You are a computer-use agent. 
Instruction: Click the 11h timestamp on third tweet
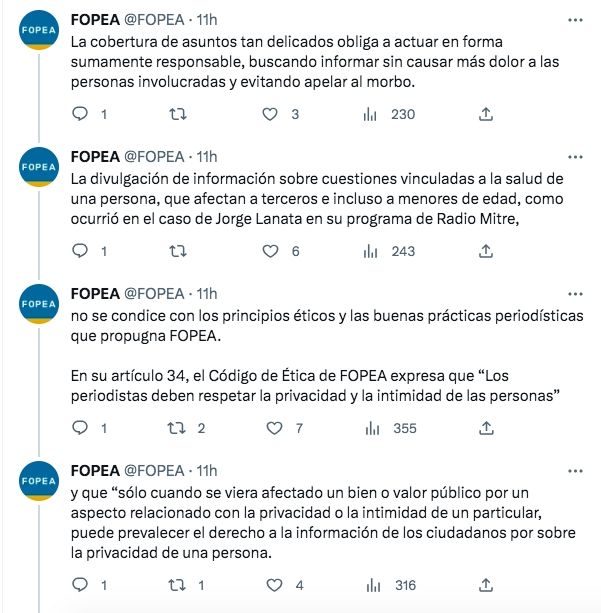[x=206, y=294]
